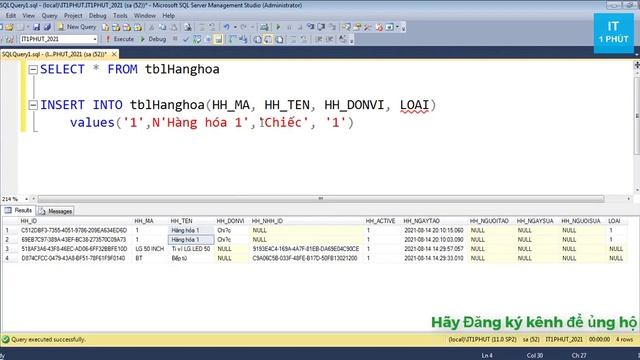Click the green Start Debugging play icon
640x360 pixels.
278,27
